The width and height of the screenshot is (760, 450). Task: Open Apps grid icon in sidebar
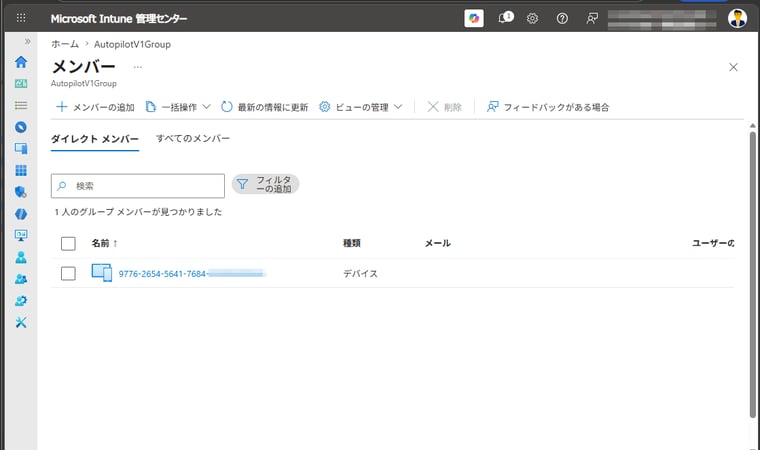pos(21,170)
